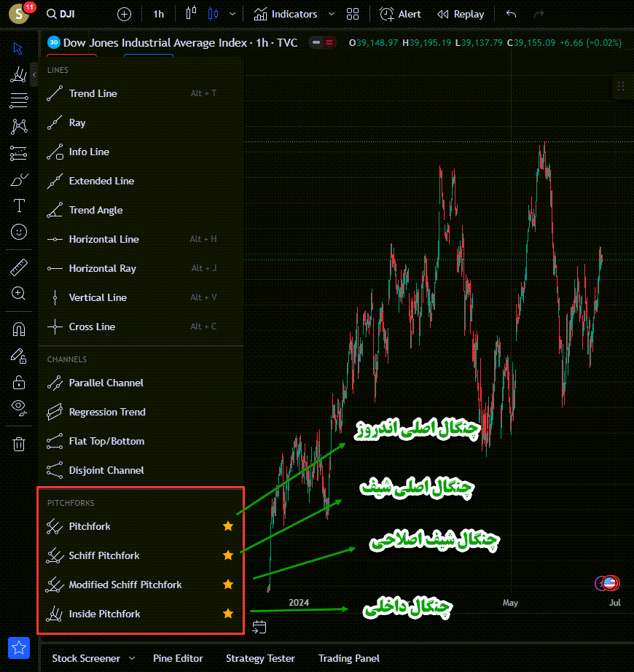634x672 pixels.
Task: Expand the indicators favorites chevron
Action: [332, 14]
